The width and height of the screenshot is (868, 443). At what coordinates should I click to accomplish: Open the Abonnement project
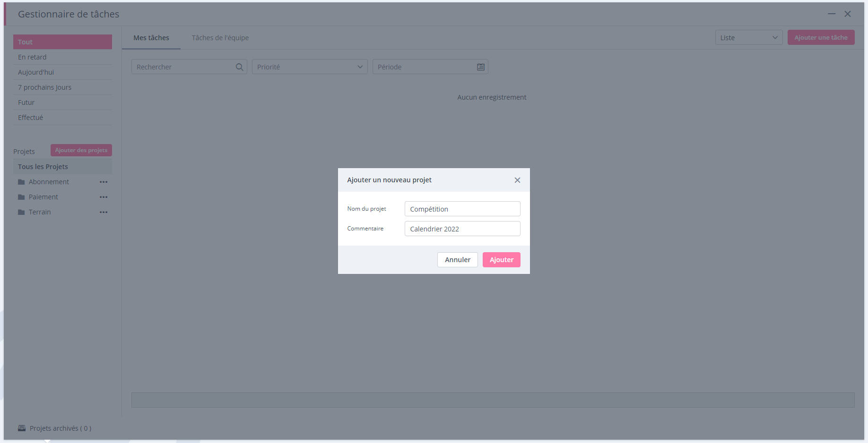tap(49, 182)
